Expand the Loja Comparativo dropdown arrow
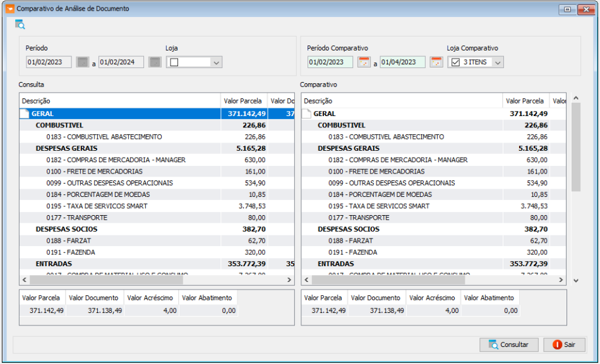 click(498, 62)
